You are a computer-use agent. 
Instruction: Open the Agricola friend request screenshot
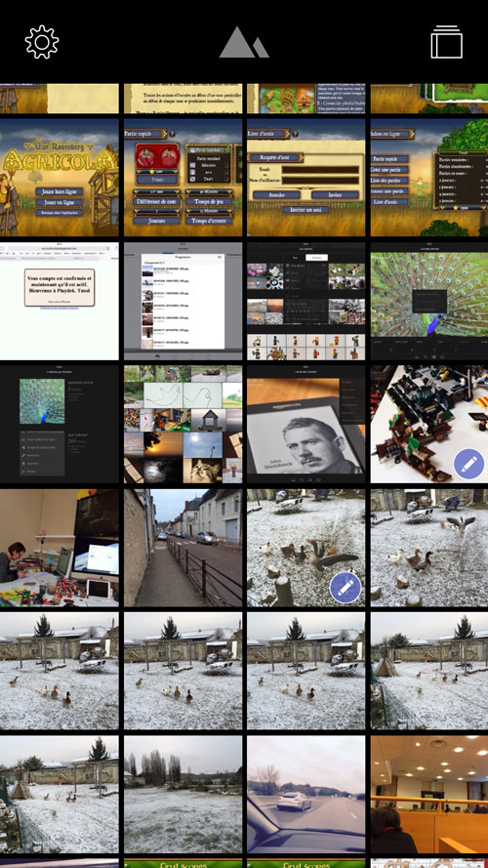tap(305, 177)
